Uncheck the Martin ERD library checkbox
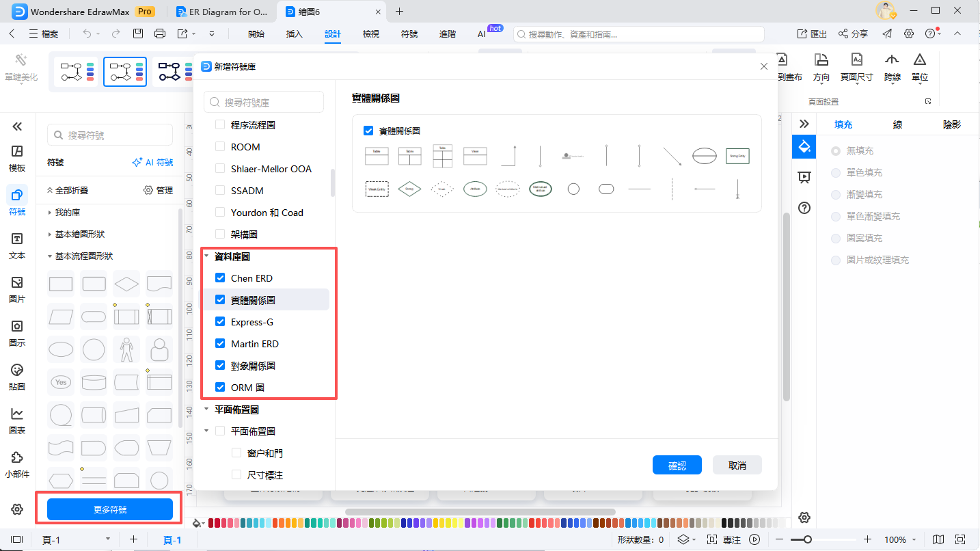Image resolution: width=980 pixels, height=551 pixels. (x=220, y=344)
